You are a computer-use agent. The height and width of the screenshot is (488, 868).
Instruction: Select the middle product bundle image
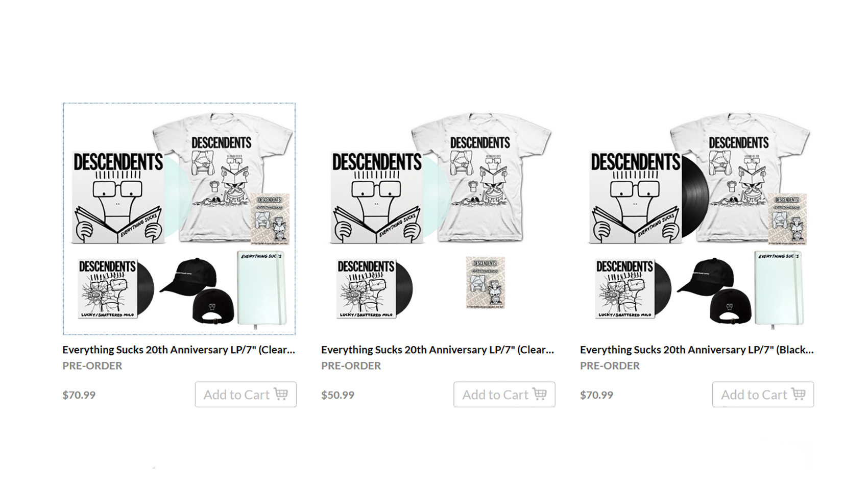438,219
